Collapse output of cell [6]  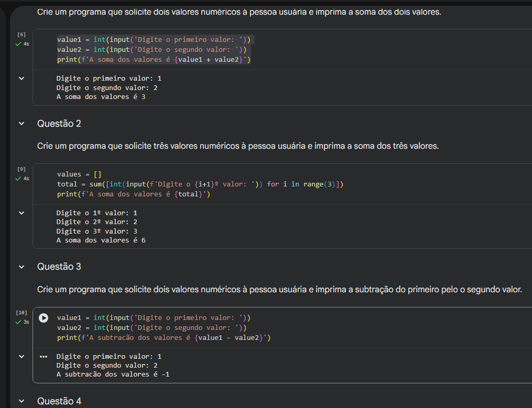pos(21,79)
